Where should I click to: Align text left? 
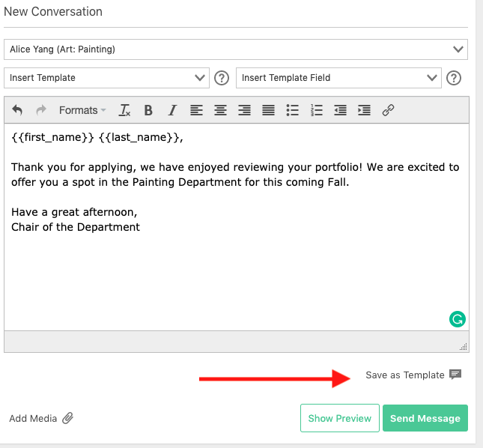(196, 110)
